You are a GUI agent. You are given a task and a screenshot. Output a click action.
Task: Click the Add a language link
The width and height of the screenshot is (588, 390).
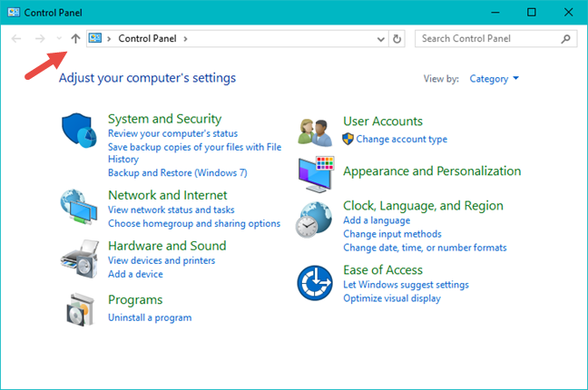(377, 220)
